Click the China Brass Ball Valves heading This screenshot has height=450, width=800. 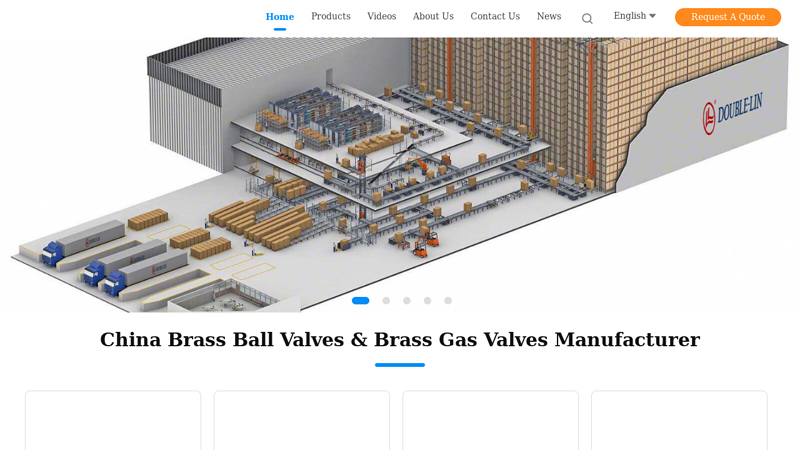point(400,339)
